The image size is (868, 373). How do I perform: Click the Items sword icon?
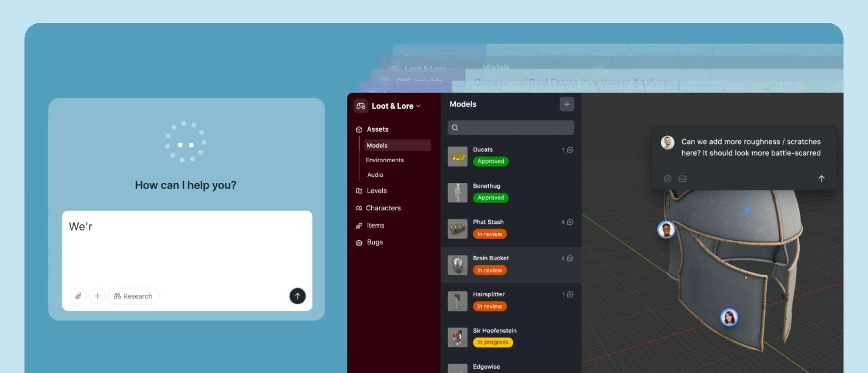tap(359, 226)
